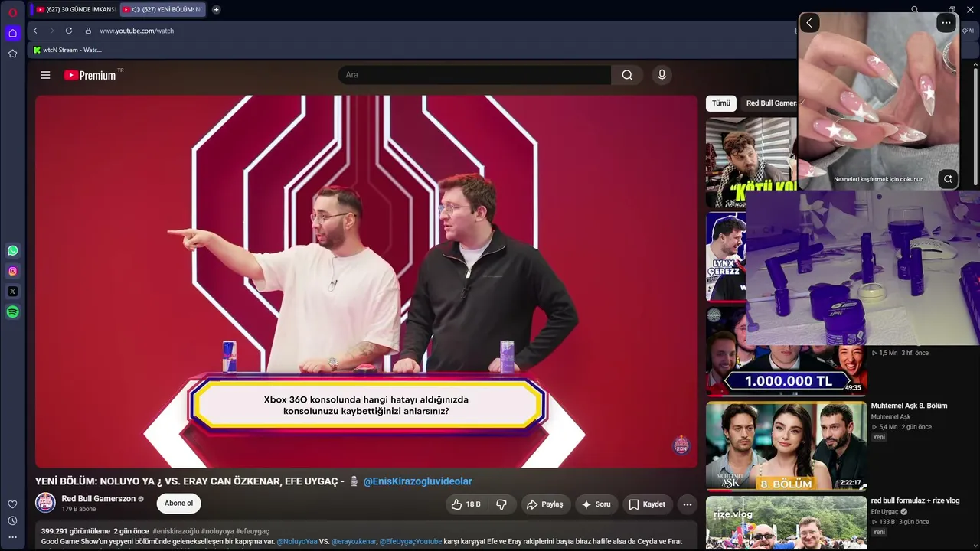
Task: Tap the nail photo in the popup
Action: coord(878,101)
